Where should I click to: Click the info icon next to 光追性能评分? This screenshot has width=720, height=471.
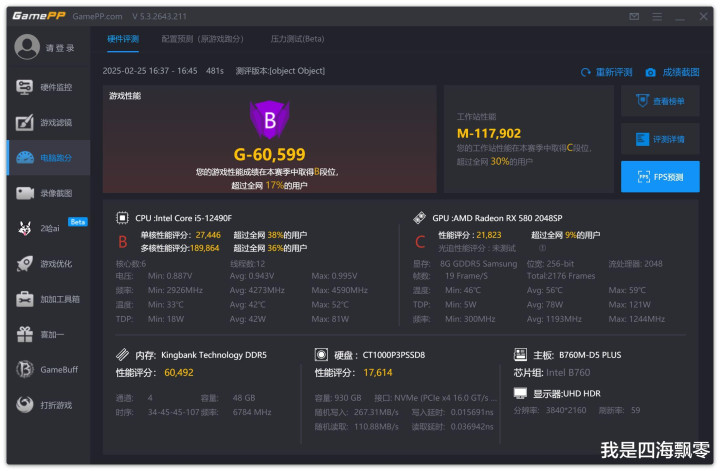[542, 248]
